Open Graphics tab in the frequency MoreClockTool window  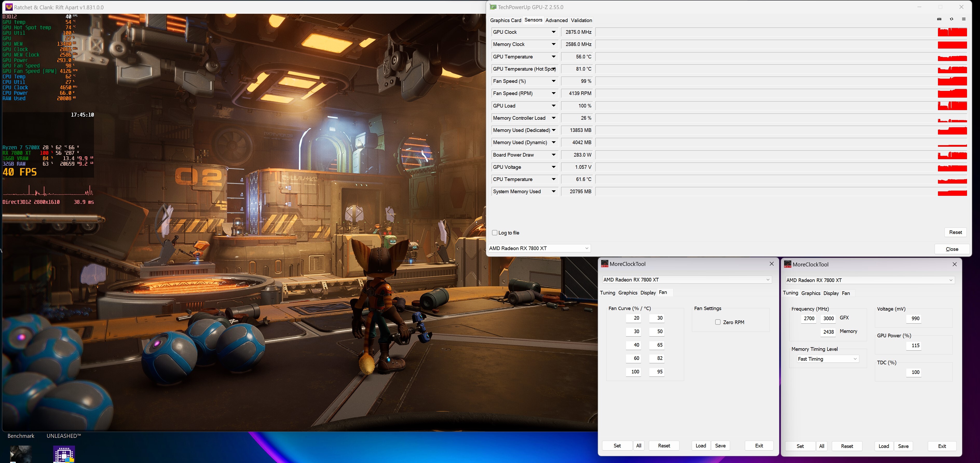[811, 293]
